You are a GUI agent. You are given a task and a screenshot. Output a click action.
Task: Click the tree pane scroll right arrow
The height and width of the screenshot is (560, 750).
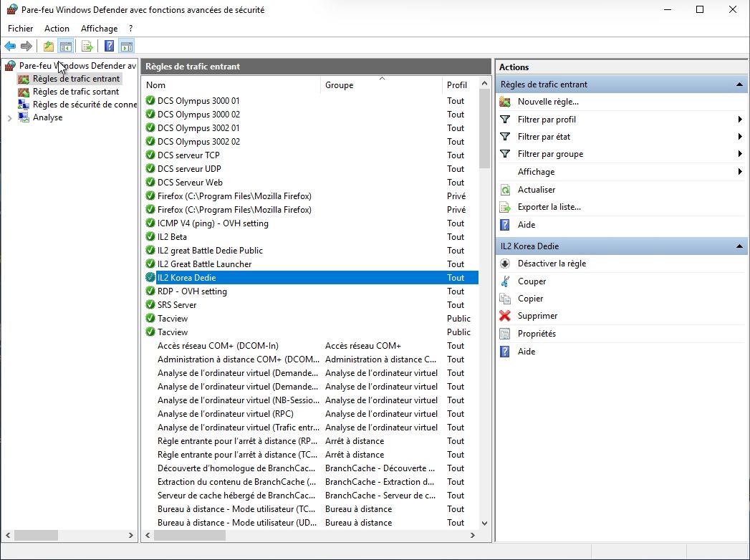[x=131, y=536]
